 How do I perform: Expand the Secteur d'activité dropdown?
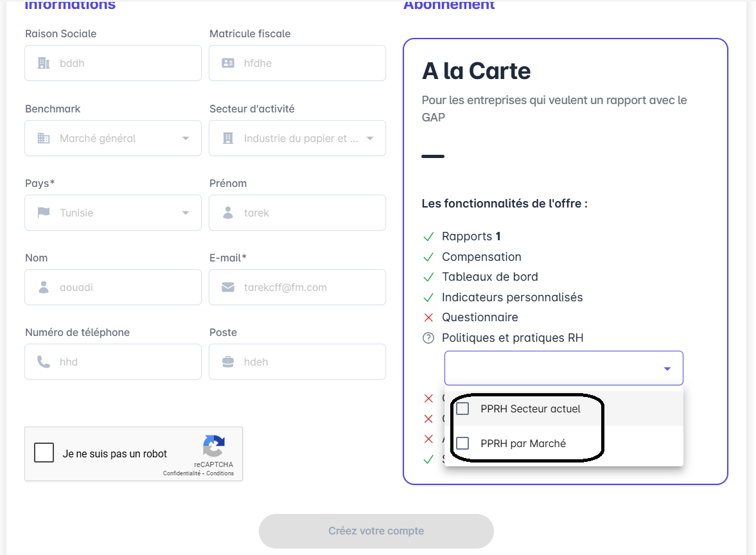(x=370, y=138)
